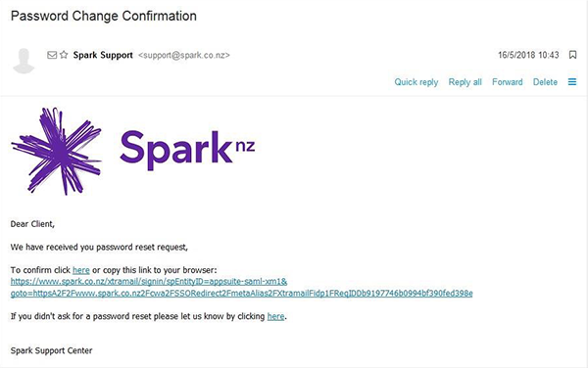The width and height of the screenshot is (588, 368).
Task: Click the 16/5/2018 10:43 timestamp
Action: (528, 55)
